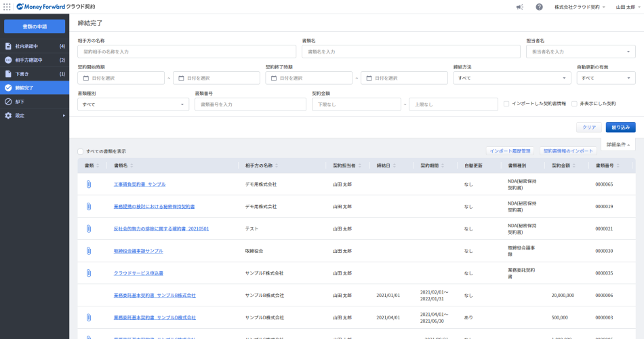Open 業務提携の検討における秘密保持契約書 link
This screenshot has width=644, height=339.
[154, 207]
